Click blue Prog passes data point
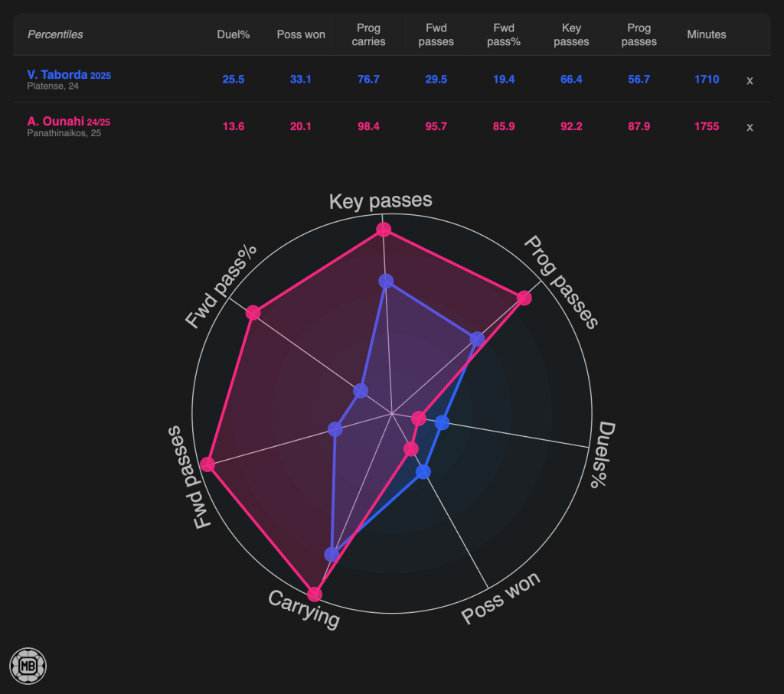 pyautogui.click(x=478, y=339)
